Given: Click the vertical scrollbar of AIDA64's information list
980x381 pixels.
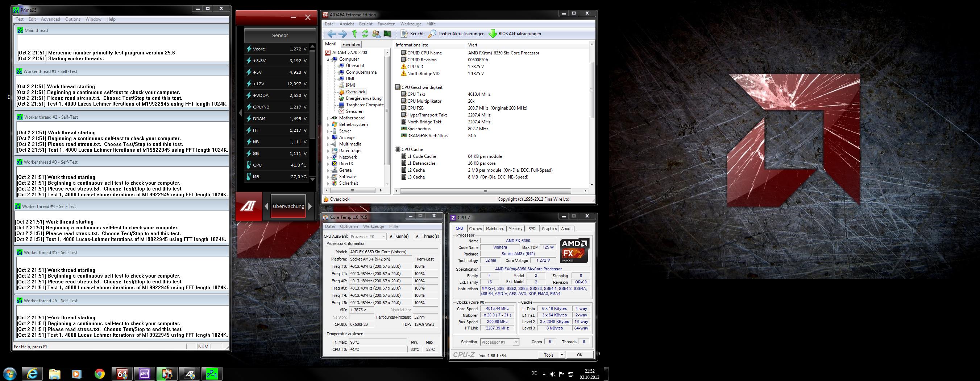Looking at the screenshot, I should coord(591,114).
